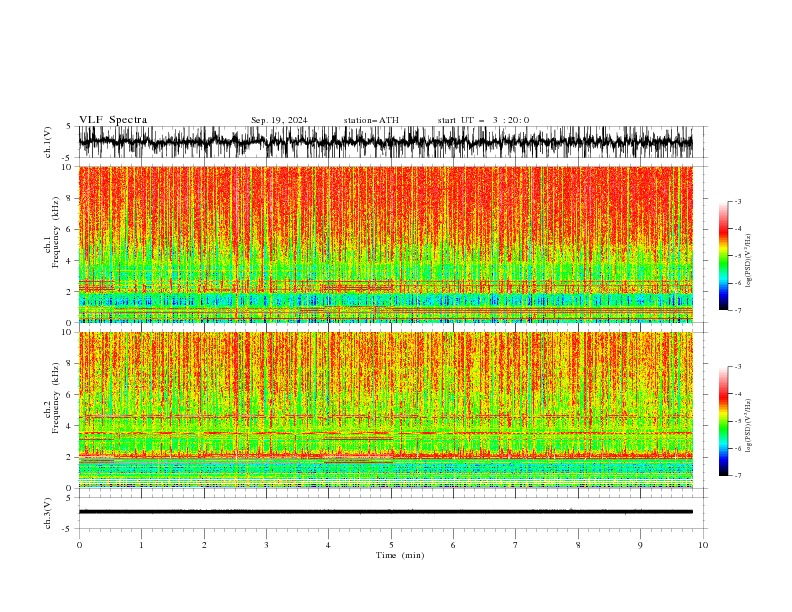Click the '-3' value on ch.1 color bar
Viewport: 792px width, 612px height.
pos(737,201)
